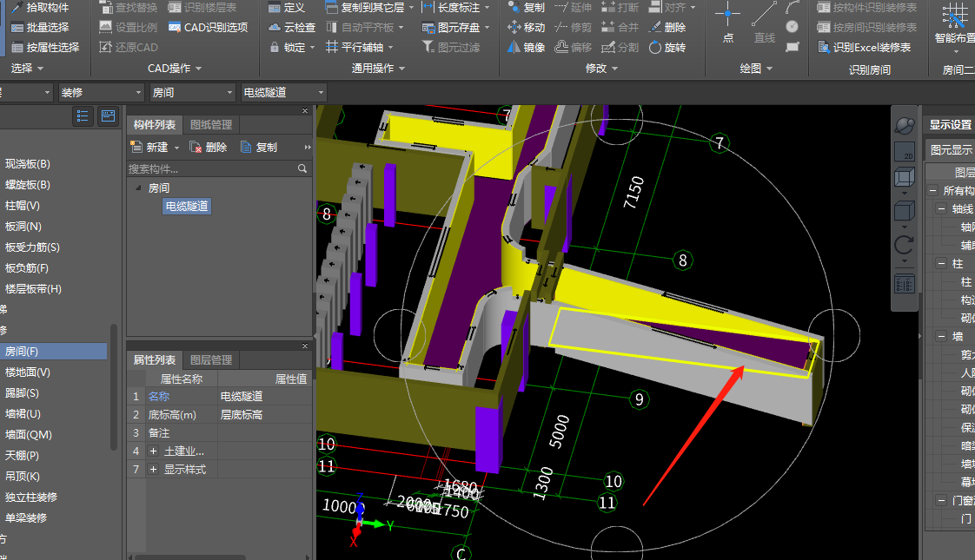Click the 查找替换 find and replace tool

point(129,8)
